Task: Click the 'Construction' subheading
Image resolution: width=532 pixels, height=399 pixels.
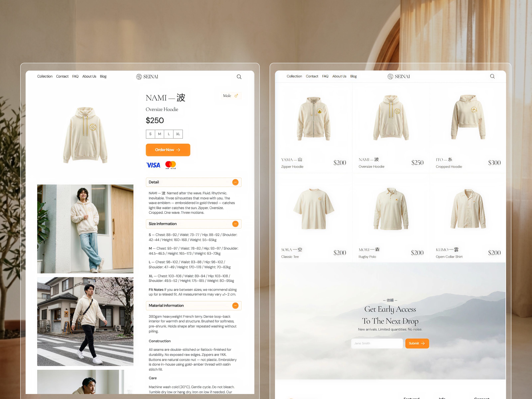Action: pos(160,341)
